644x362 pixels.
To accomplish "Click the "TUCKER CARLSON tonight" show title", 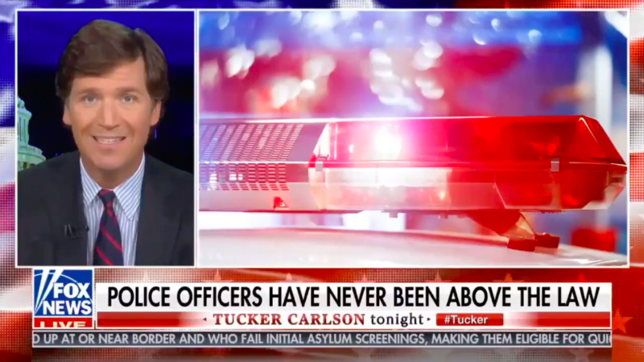I will click(318, 319).
